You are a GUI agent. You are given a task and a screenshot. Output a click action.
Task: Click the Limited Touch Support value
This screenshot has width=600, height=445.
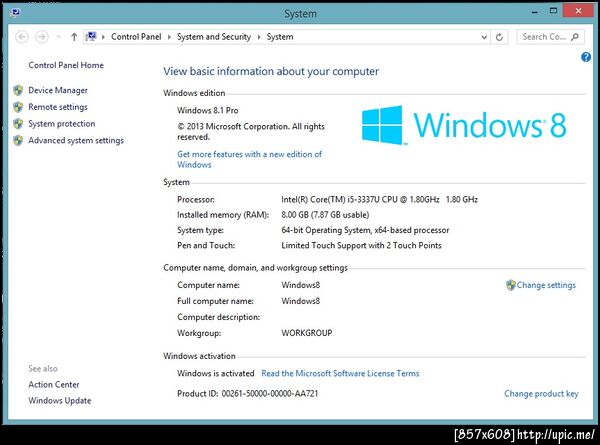tap(361, 245)
